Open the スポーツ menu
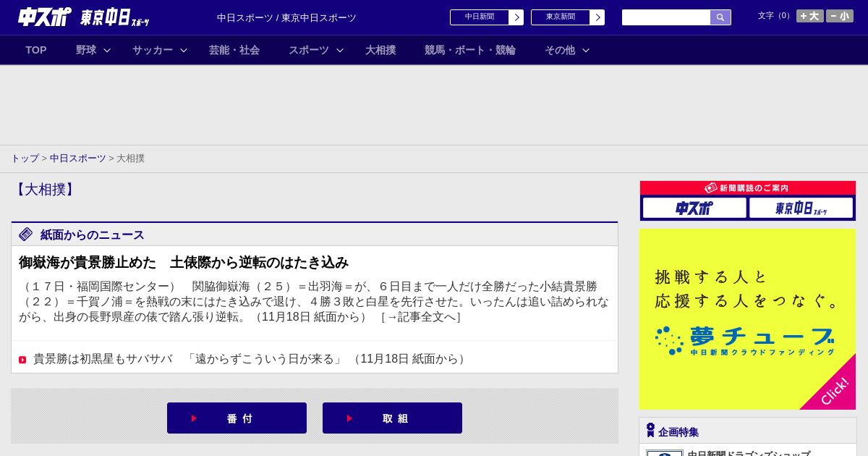The height and width of the screenshot is (456, 868). pos(309,50)
